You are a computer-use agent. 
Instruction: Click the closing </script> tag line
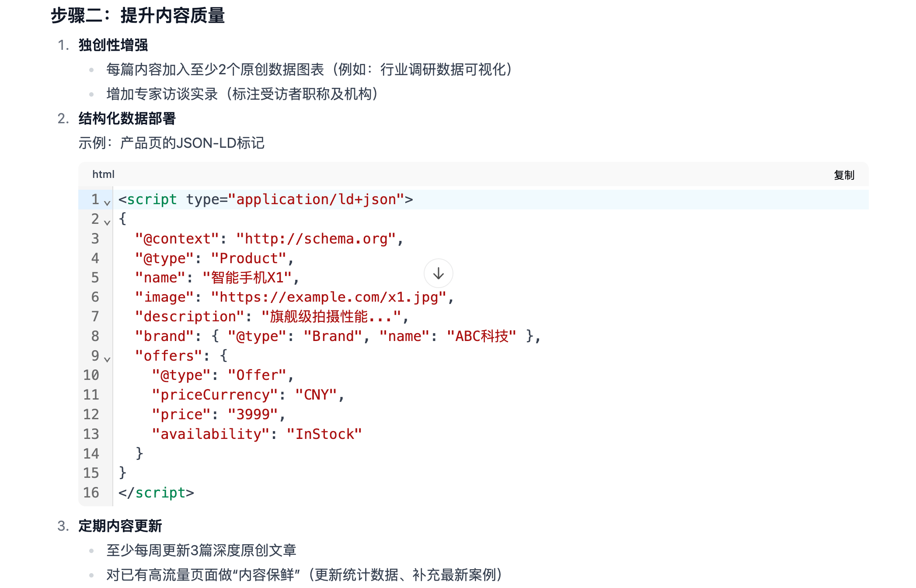point(156,493)
